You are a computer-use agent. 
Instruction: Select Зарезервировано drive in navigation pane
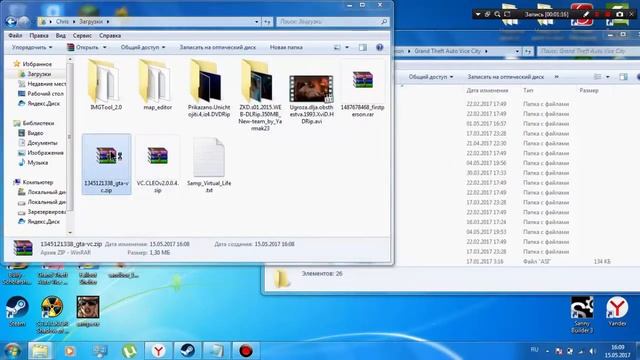pyautogui.click(x=42, y=212)
